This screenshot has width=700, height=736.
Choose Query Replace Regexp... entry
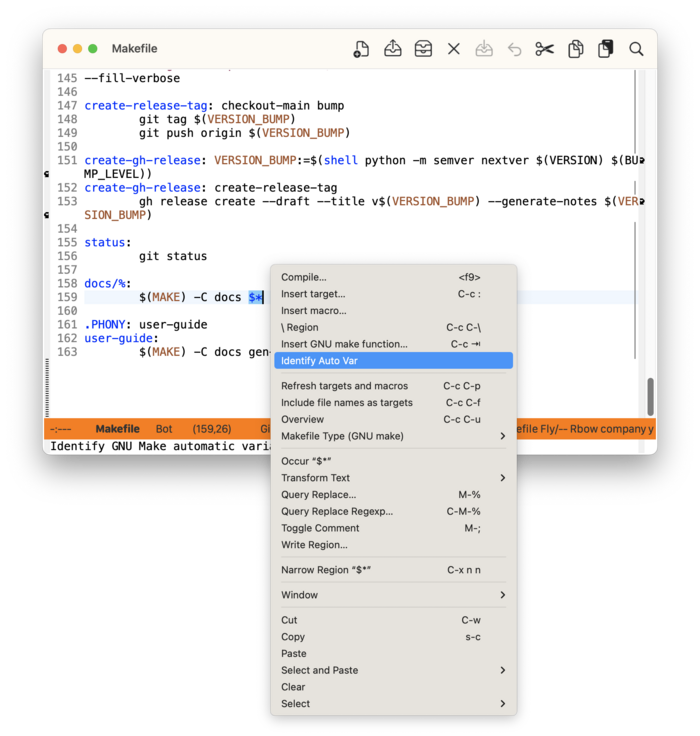click(x=393, y=511)
